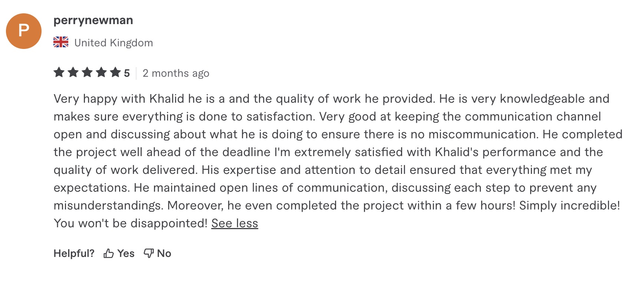Screen dimensions: 644x284
Task: Click the 2 months ago timestamp
Action: (176, 73)
